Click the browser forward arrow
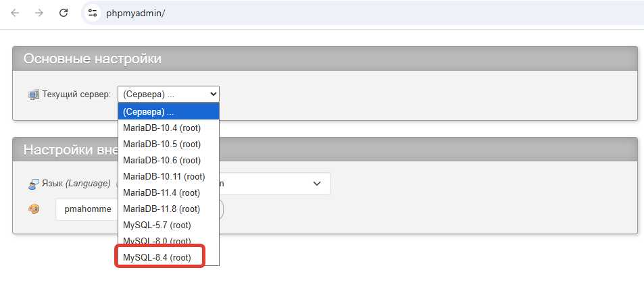This screenshot has height=295, width=644. coord(39,13)
